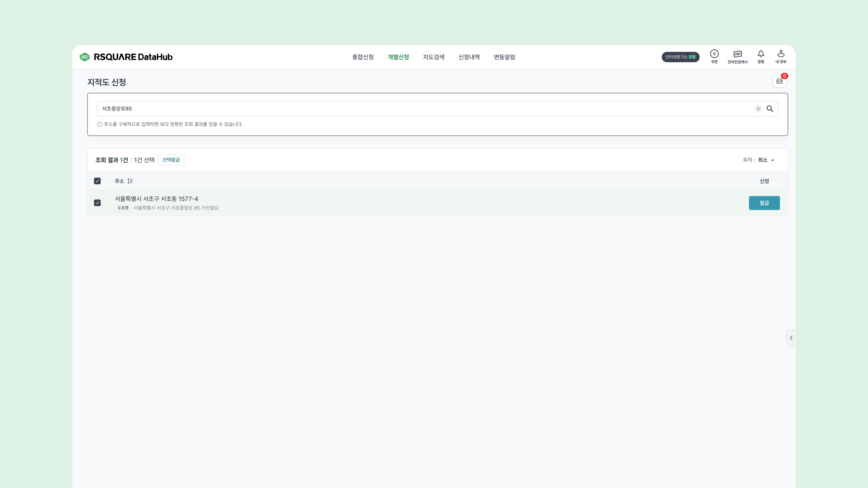
Task: Clear the search field with X icon
Action: (x=758, y=109)
